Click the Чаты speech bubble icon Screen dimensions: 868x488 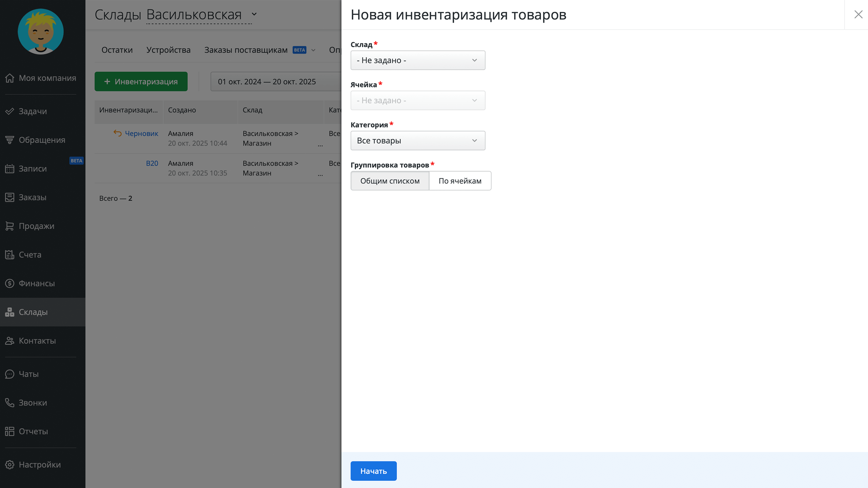(9, 374)
